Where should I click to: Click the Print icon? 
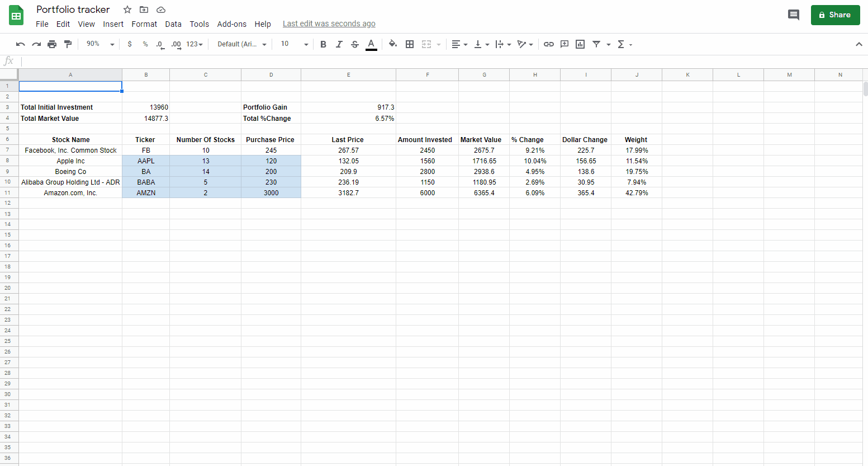pyautogui.click(x=52, y=44)
